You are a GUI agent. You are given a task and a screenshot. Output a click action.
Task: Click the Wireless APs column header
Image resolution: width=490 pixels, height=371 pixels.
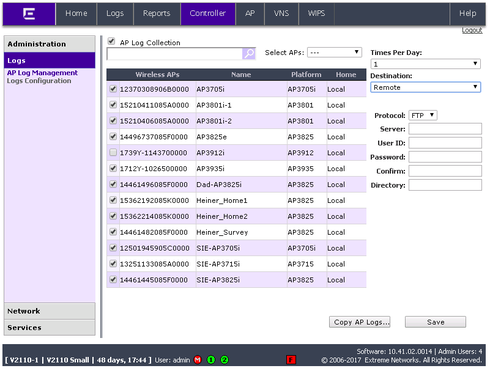(157, 75)
